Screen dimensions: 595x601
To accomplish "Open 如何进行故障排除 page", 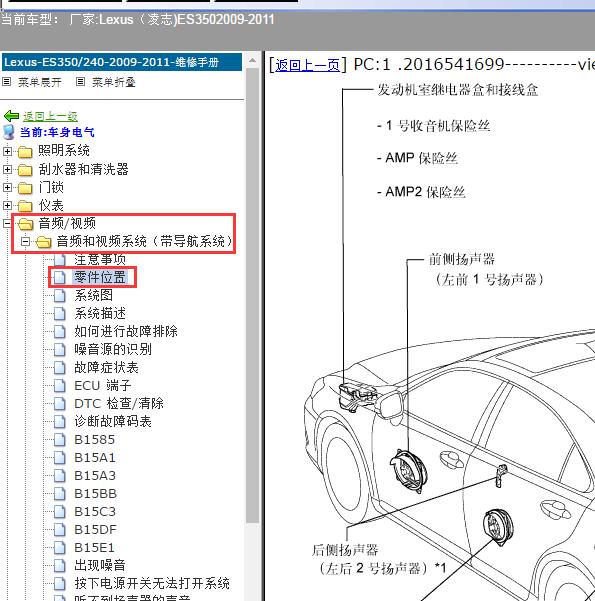I will (126, 331).
